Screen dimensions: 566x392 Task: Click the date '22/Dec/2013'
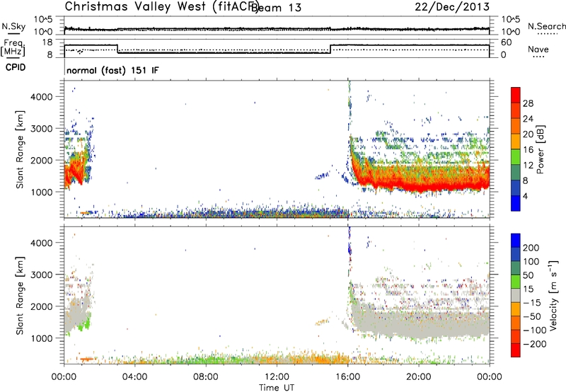[452, 7]
